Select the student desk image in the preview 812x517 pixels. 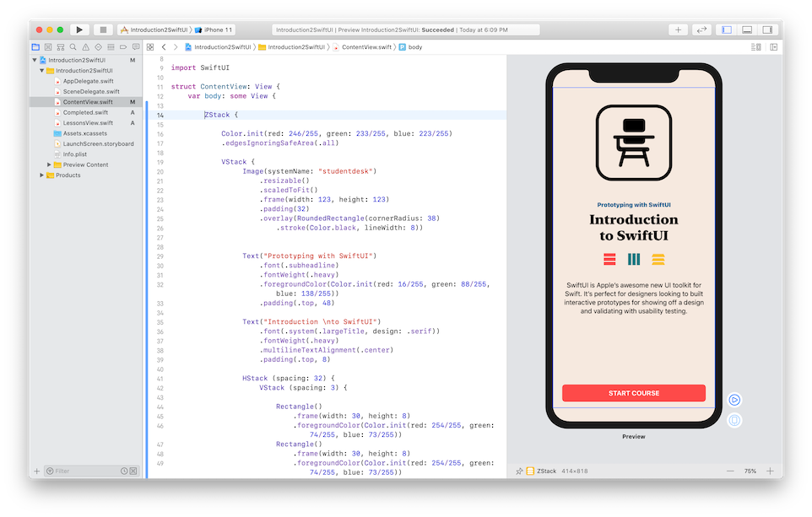tap(634, 143)
